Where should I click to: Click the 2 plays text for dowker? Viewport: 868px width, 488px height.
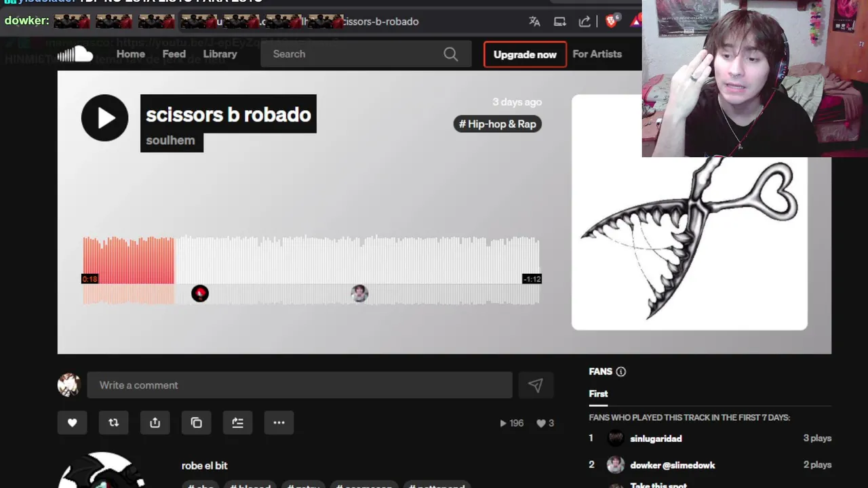click(817, 465)
